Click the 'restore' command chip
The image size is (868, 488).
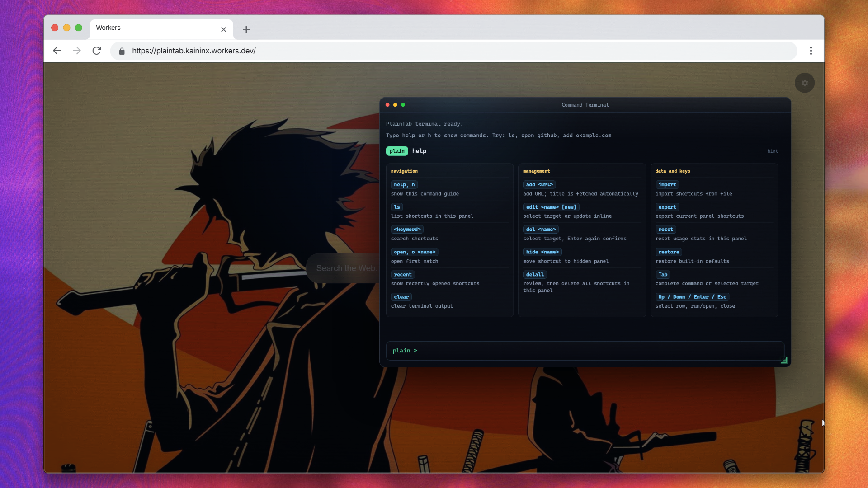tap(669, 252)
